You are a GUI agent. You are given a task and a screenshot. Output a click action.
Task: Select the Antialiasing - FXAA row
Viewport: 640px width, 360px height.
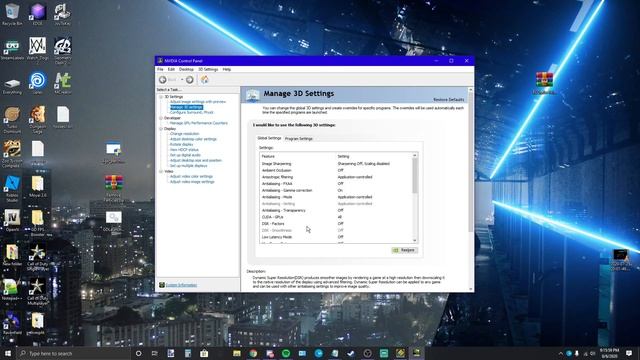336,184
